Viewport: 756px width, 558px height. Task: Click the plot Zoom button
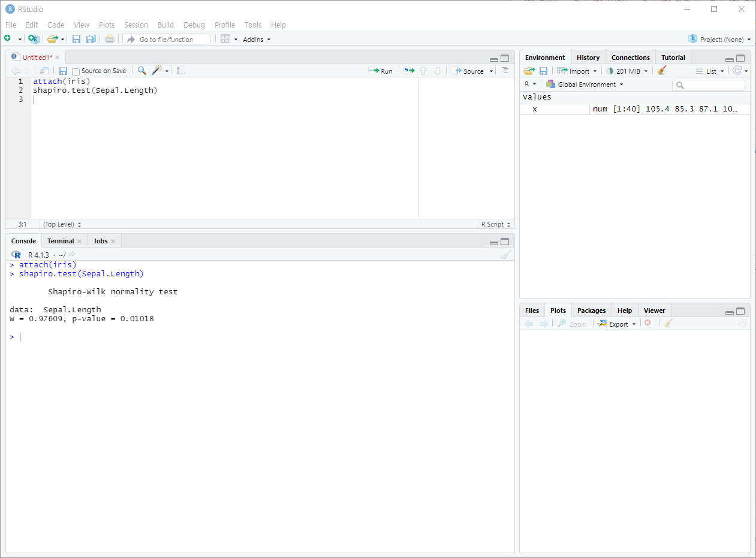572,324
